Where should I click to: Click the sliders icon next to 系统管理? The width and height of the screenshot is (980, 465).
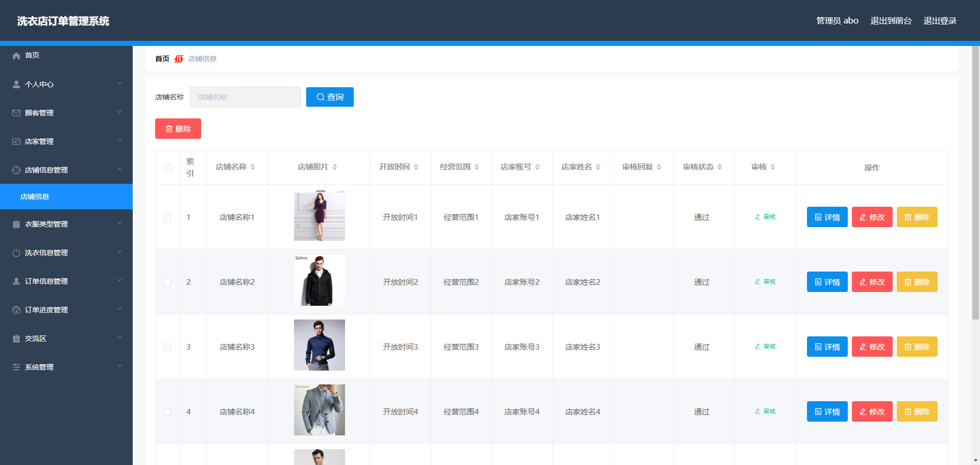pyautogui.click(x=16, y=367)
